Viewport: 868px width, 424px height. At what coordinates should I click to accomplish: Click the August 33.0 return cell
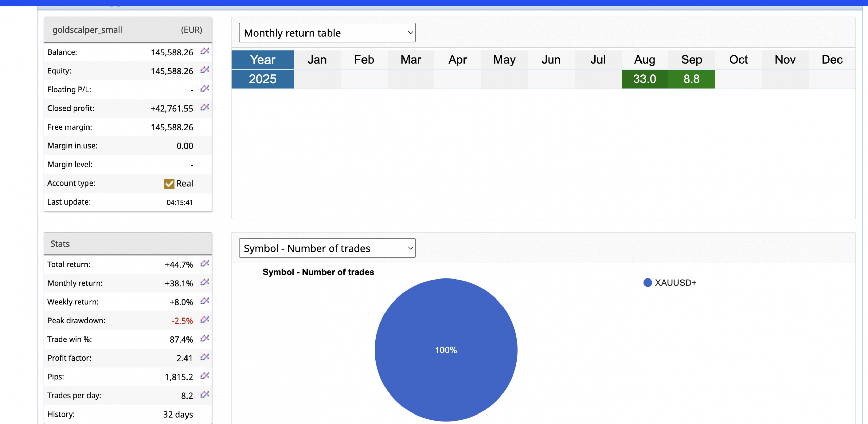644,79
